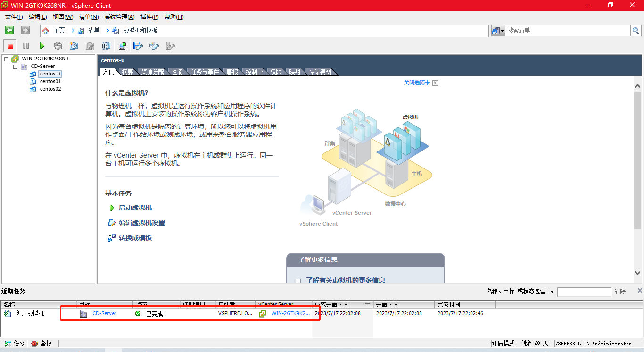Click the 清单 inventory breadcrumb icon
This screenshot has width=644, height=352.
pyautogui.click(x=81, y=30)
